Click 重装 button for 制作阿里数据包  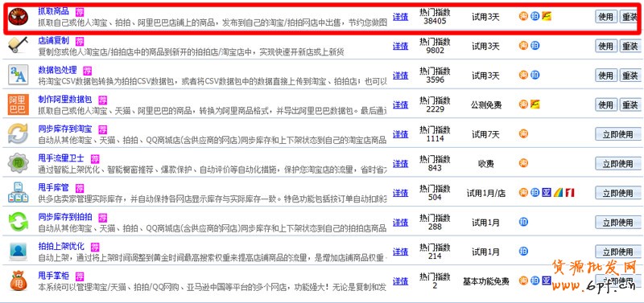pyautogui.click(x=630, y=105)
